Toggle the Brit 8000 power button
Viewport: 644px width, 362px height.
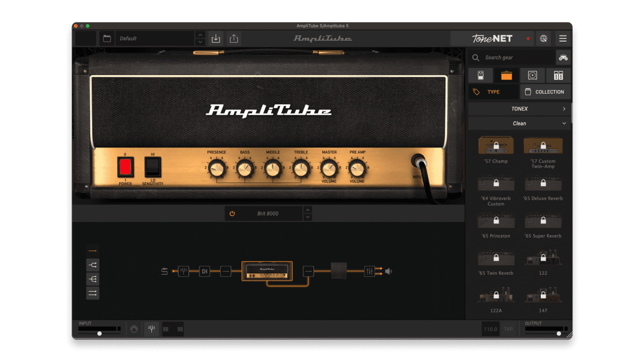pyautogui.click(x=232, y=213)
